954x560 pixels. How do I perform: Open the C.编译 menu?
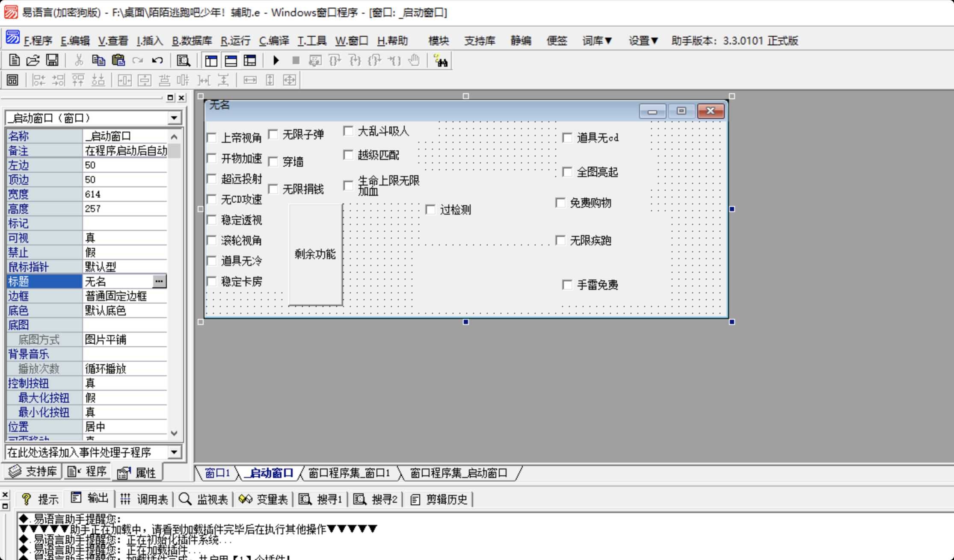pos(274,41)
